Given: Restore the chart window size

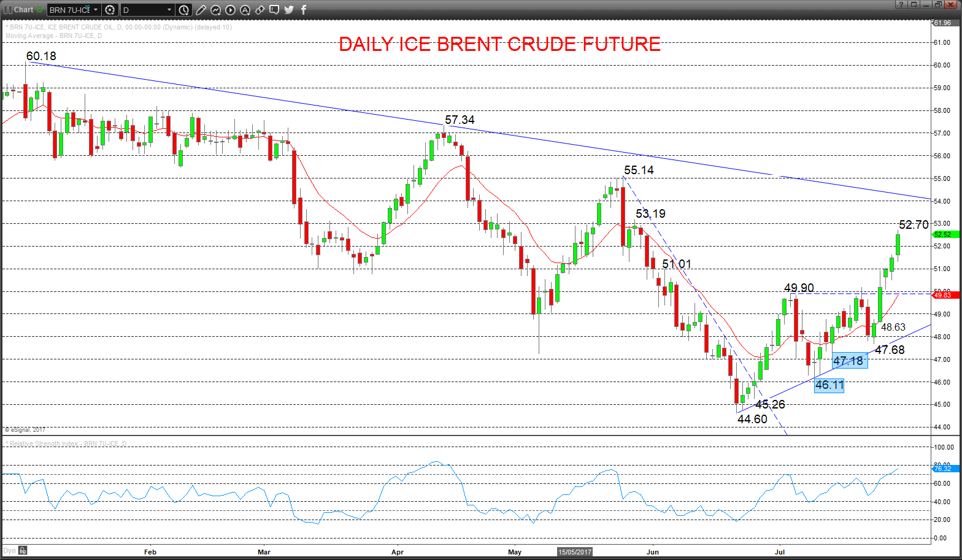Looking at the screenshot, I should pyautogui.click(x=937, y=4).
